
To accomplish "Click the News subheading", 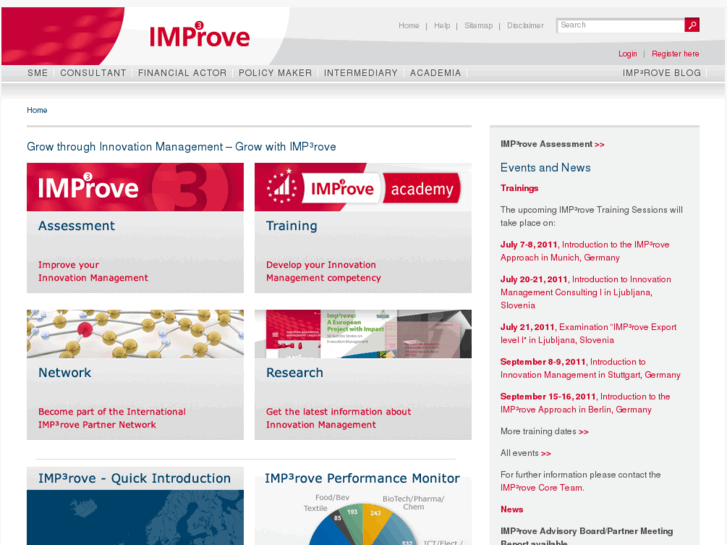I will [512, 509].
